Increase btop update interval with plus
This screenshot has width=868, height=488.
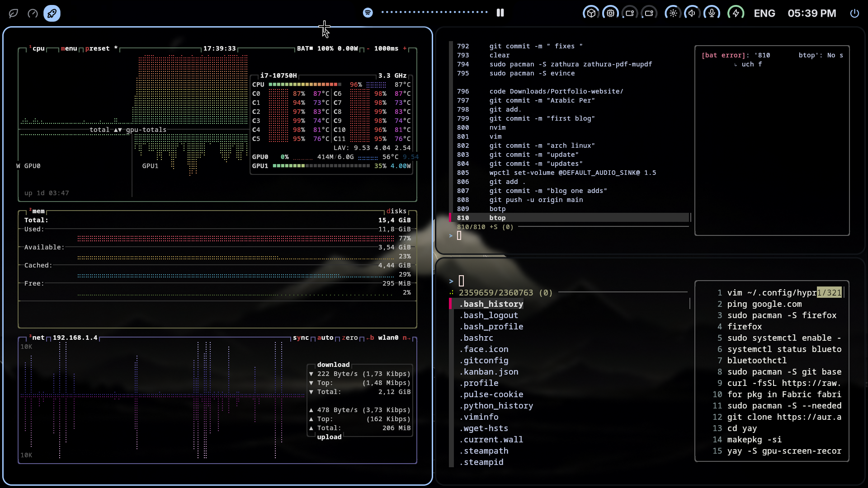tap(405, 48)
